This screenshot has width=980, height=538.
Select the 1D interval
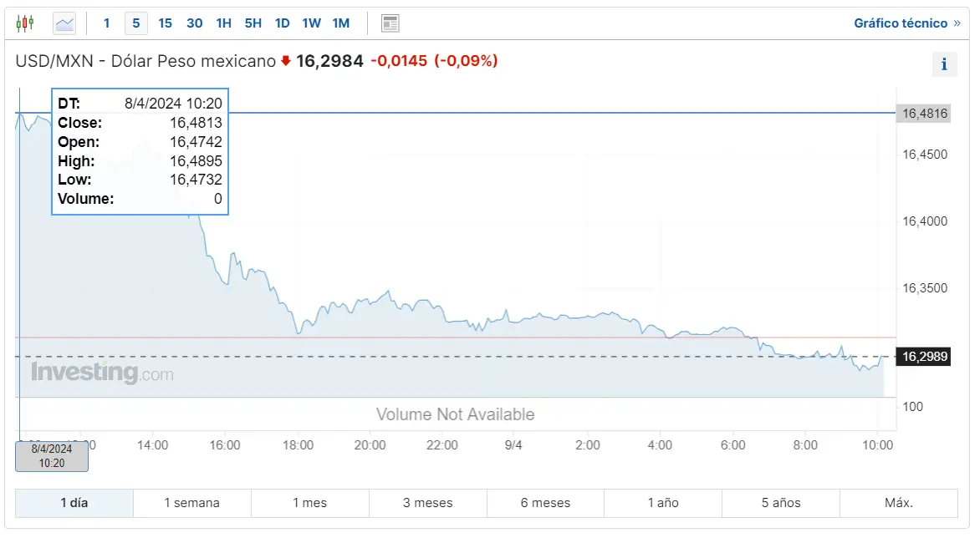(283, 23)
